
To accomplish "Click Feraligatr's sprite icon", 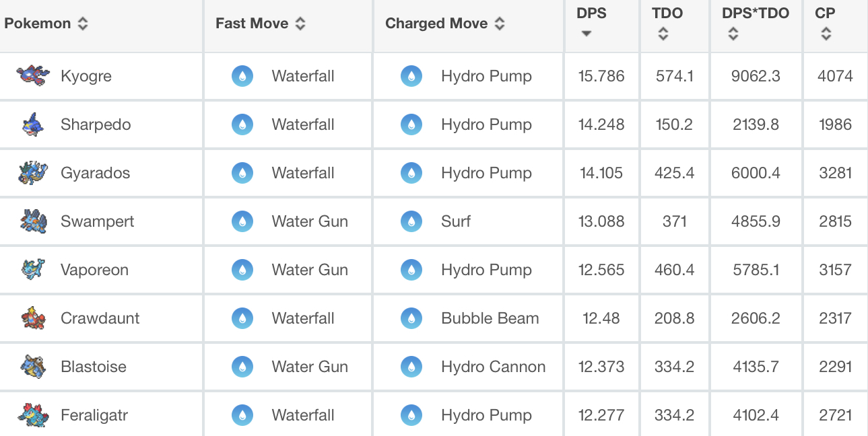I will tap(33, 415).
